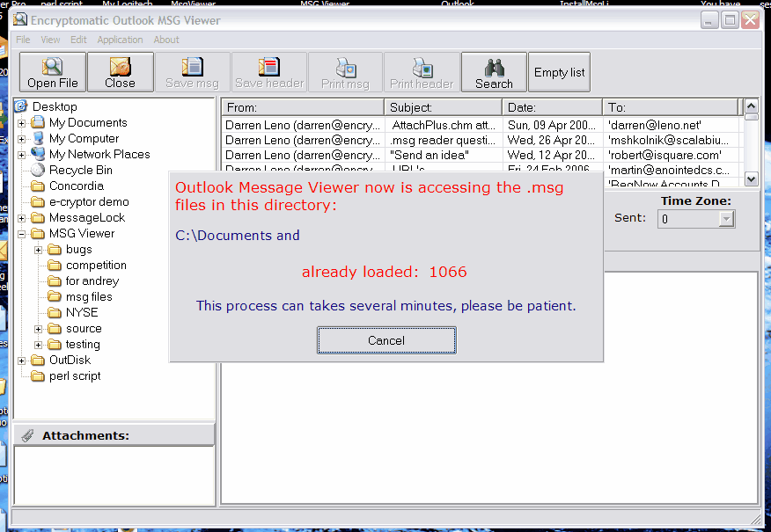The width and height of the screenshot is (771, 532).
Task: Select the "Send an idea" message row
Action: tap(481, 156)
